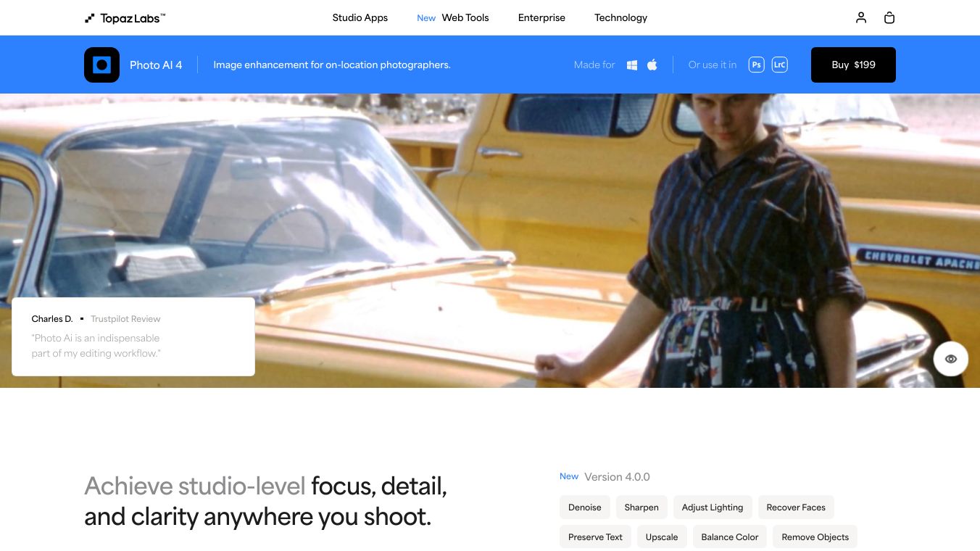Select the Sharpen feature tag
980x551 pixels.
coord(641,507)
